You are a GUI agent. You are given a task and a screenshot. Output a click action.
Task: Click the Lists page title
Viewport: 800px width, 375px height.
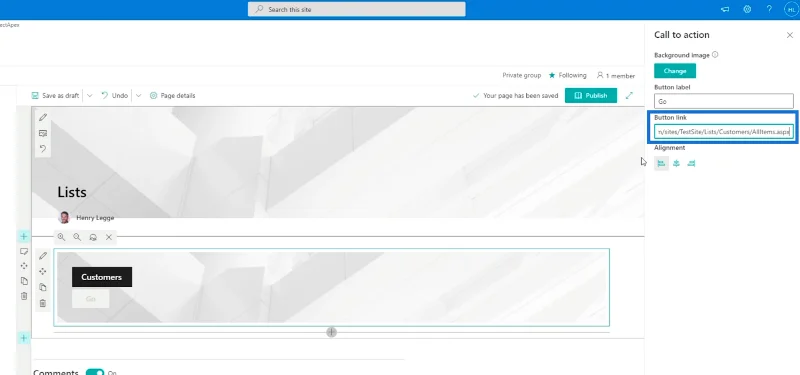click(72, 192)
